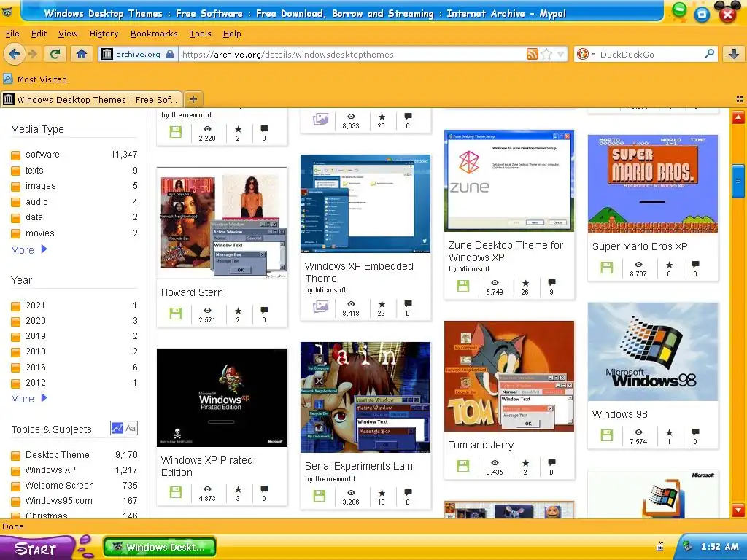This screenshot has height=560, width=747.
Task: Click the star icon under Serial Experiments Lain
Action: tap(382, 493)
